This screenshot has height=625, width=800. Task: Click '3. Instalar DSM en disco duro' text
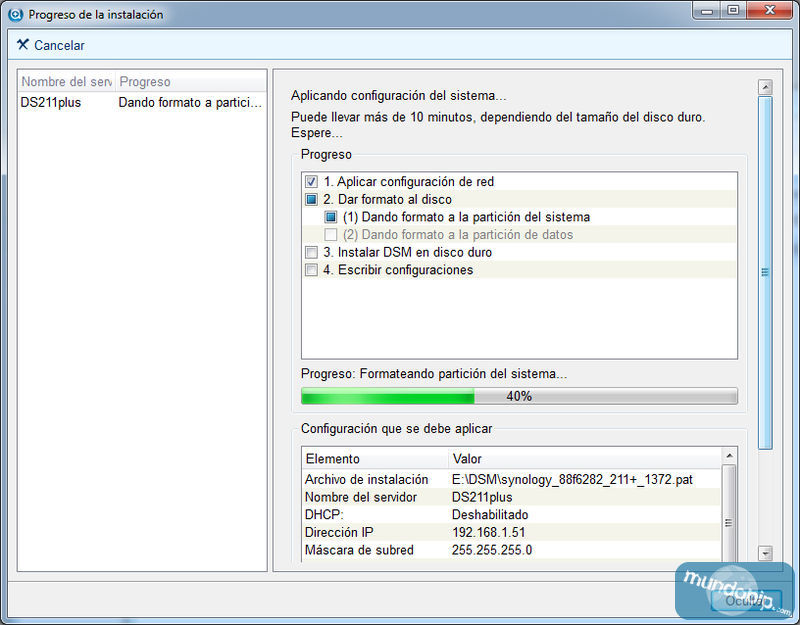pos(407,253)
